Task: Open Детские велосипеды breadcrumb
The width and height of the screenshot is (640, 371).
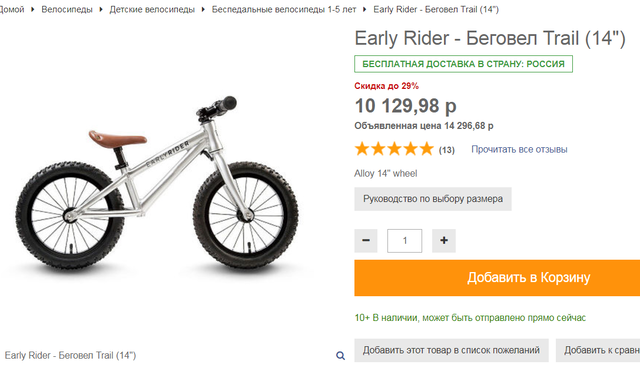Action: (152, 9)
